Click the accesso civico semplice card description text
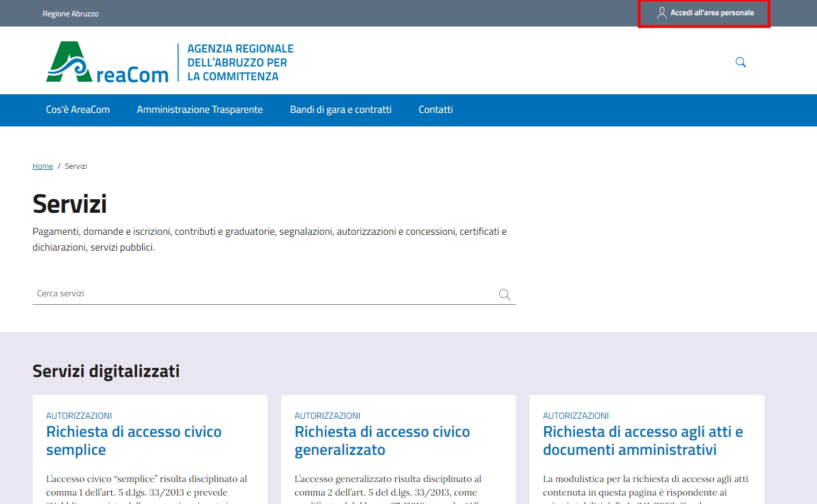This screenshot has height=504, width=817. pyautogui.click(x=147, y=485)
